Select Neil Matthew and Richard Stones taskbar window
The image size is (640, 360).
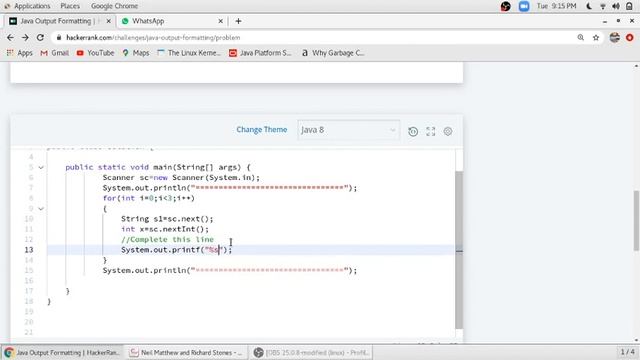pos(186,353)
